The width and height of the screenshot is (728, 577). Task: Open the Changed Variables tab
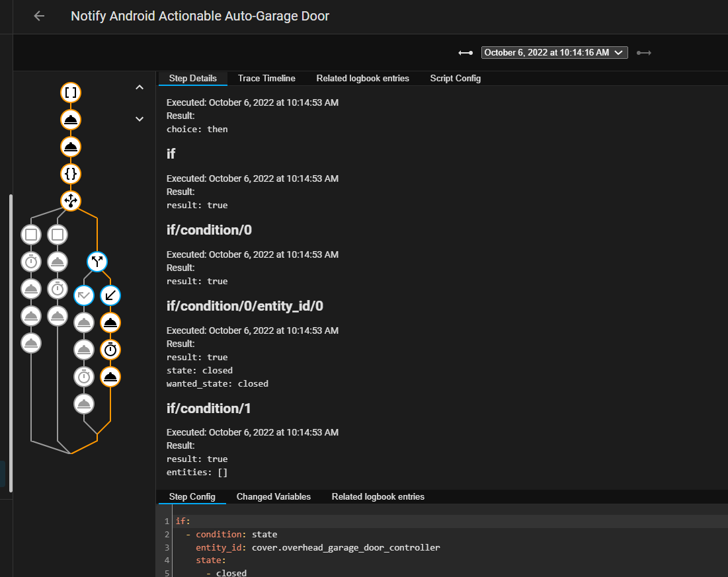point(273,496)
